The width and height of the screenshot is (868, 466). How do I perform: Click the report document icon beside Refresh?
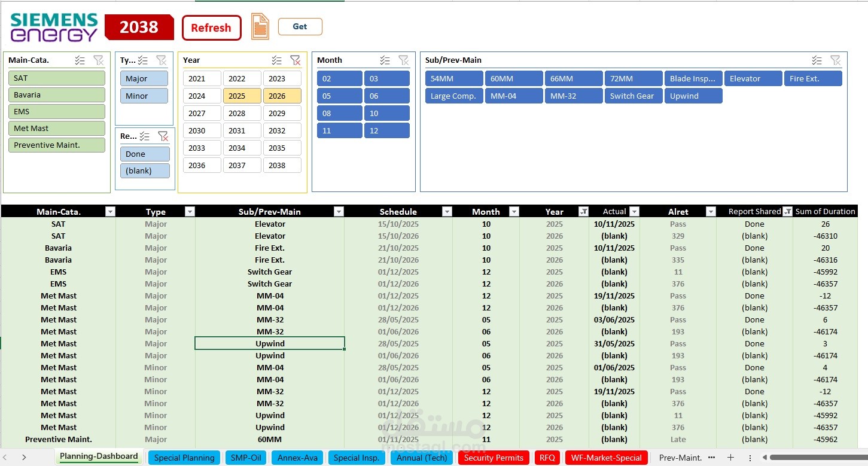[260, 27]
